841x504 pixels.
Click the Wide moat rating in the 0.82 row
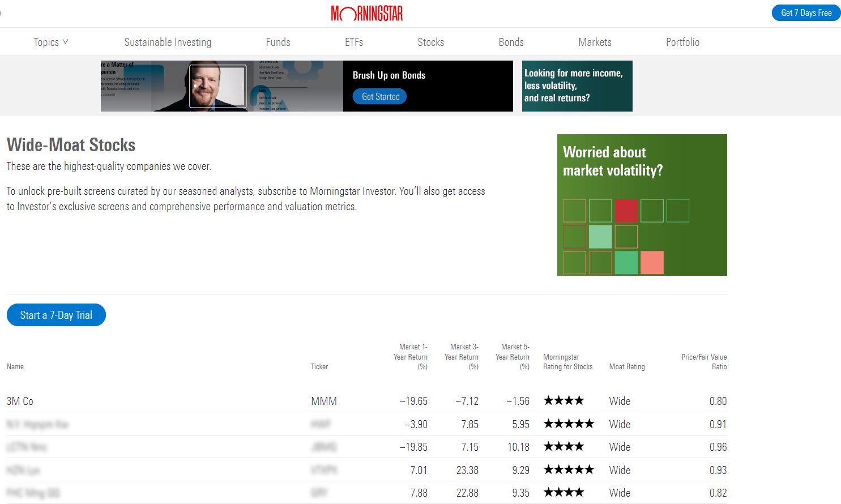620,493
